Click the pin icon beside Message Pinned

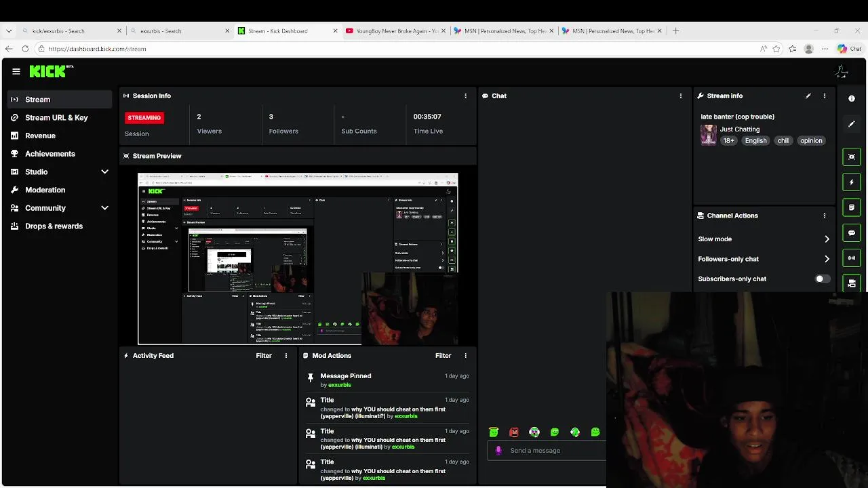(311, 378)
